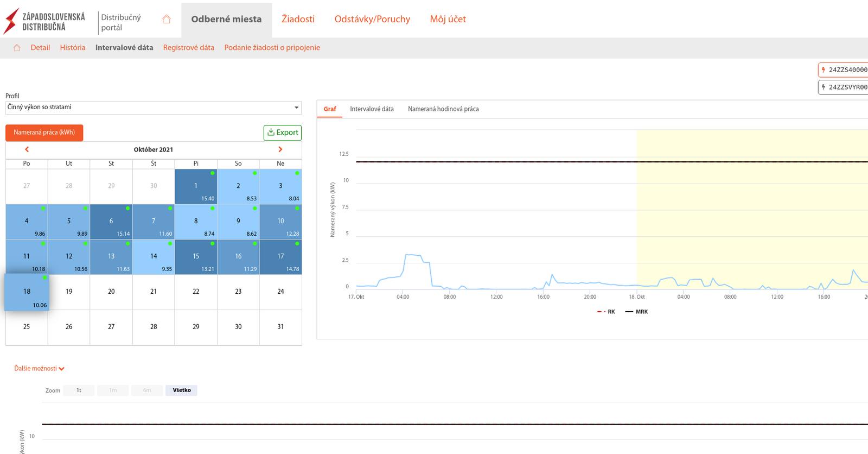Toggle Nameraná práca (kWh) display

(x=44, y=133)
